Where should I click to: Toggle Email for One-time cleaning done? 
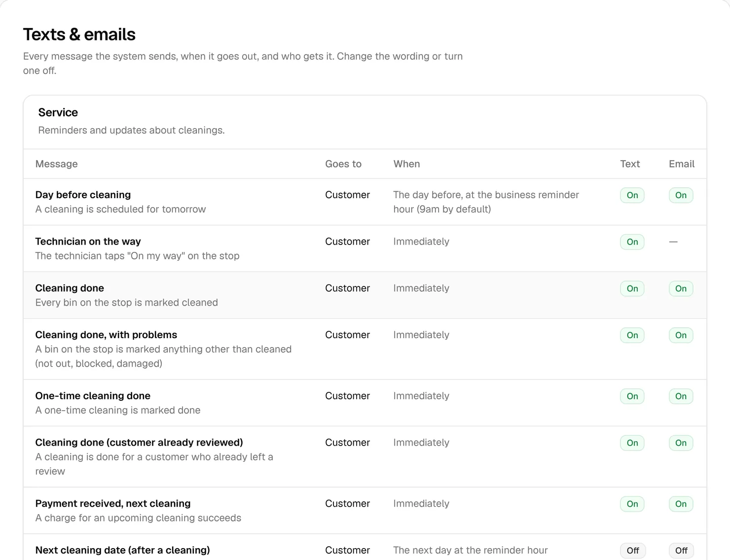[x=681, y=396]
